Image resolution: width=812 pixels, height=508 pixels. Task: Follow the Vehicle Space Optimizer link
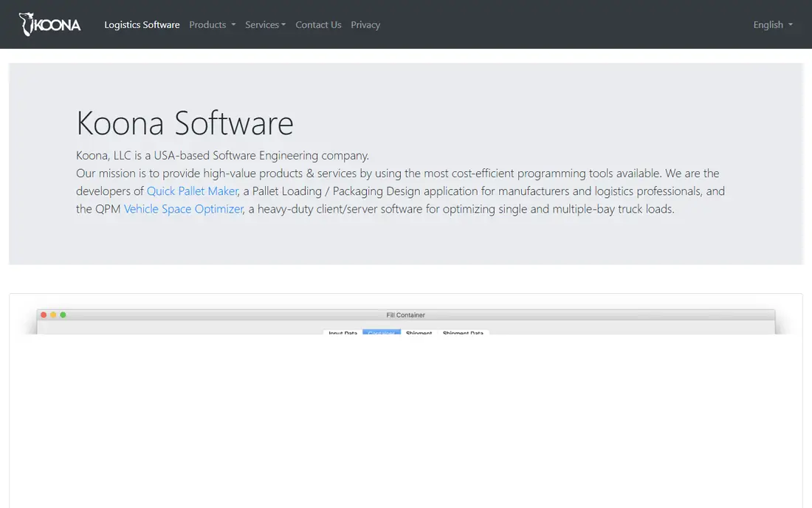[183, 209]
